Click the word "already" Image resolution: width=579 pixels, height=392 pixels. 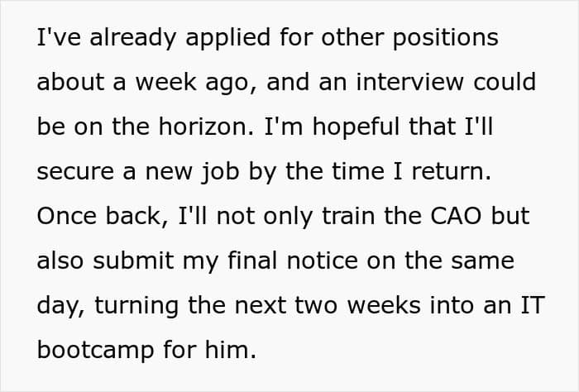(x=122, y=38)
